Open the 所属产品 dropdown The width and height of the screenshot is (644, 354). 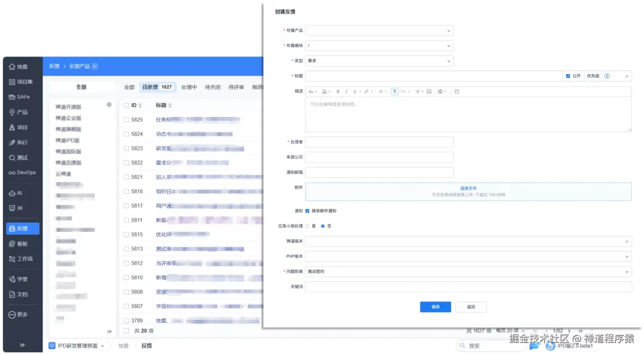379,31
